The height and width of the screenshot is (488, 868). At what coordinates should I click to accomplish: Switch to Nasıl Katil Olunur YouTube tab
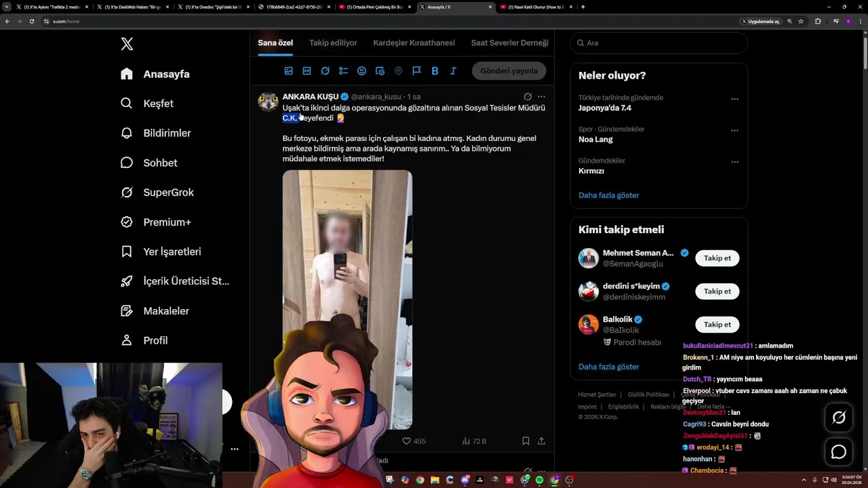537,7
